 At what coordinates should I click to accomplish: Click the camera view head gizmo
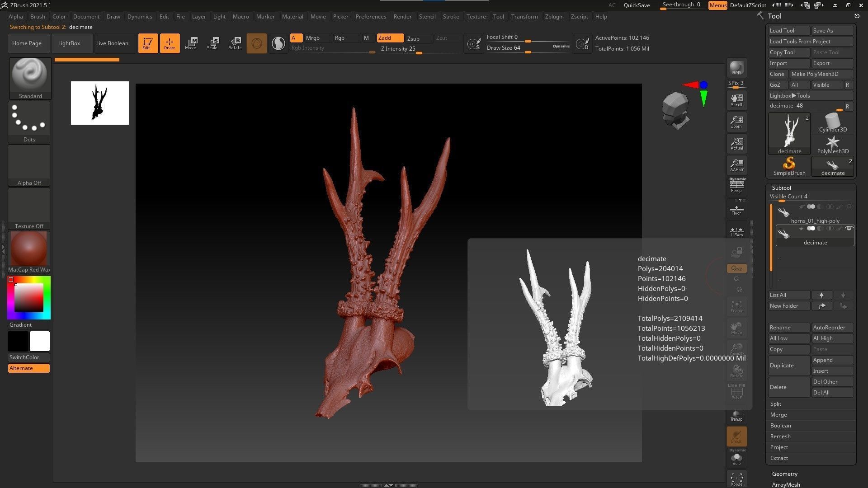(675, 110)
